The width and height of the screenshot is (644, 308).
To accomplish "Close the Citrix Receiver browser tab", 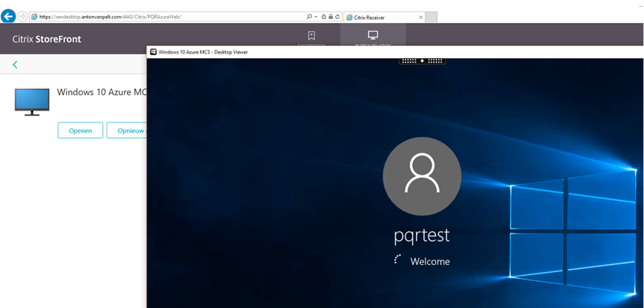I will click(x=421, y=18).
